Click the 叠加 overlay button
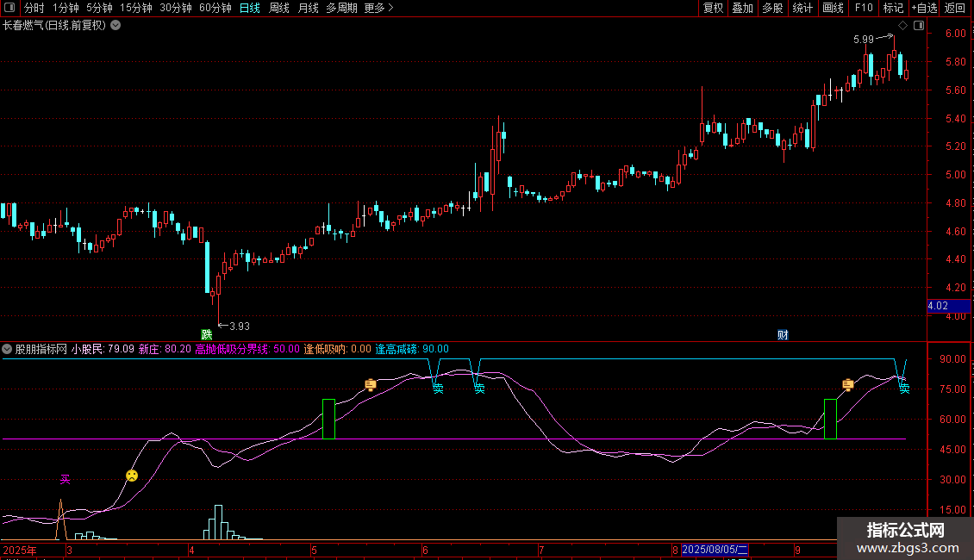 pos(742,8)
